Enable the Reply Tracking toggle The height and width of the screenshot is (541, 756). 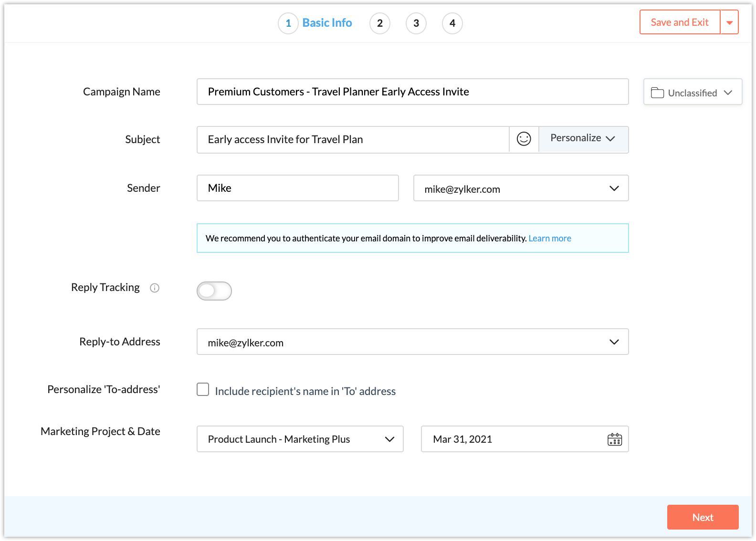click(x=214, y=291)
